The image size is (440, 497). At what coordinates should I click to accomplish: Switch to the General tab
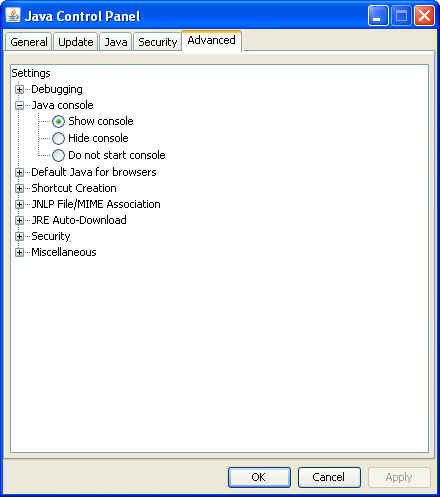click(x=29, y=42)
